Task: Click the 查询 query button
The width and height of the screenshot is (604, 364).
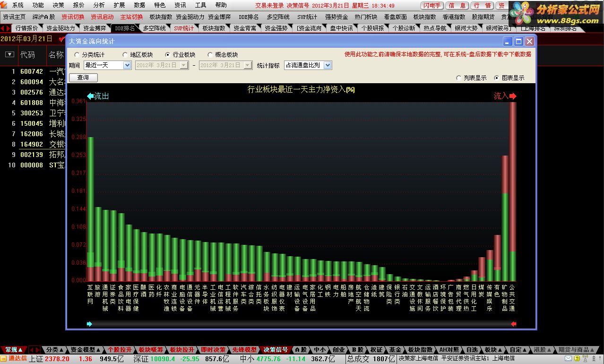Action: pyautogui.click(x=83, y=77)
